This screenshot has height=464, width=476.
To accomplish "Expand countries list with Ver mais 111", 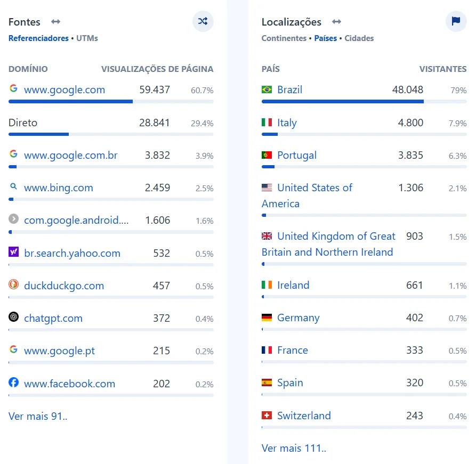I will click(x=294, y=448).
